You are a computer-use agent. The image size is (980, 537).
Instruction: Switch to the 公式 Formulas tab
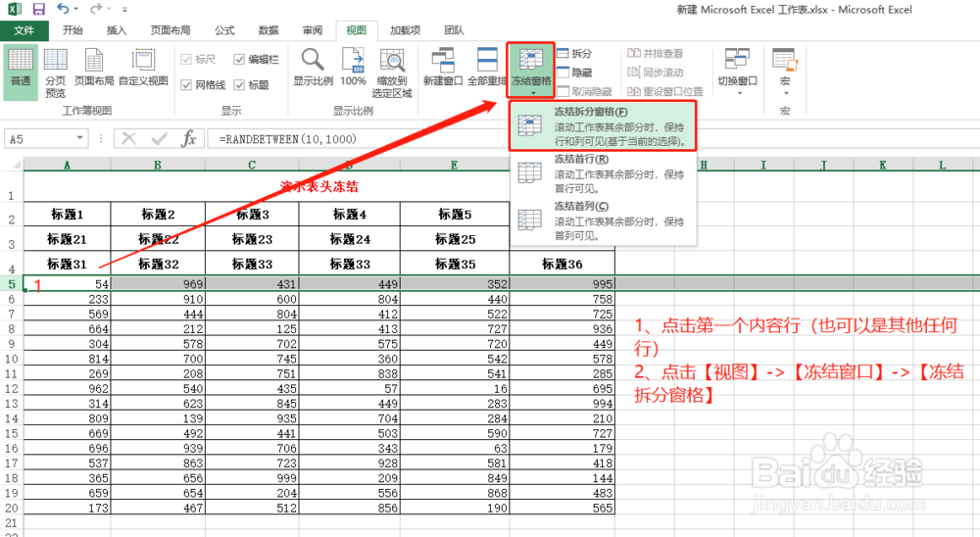224,30
